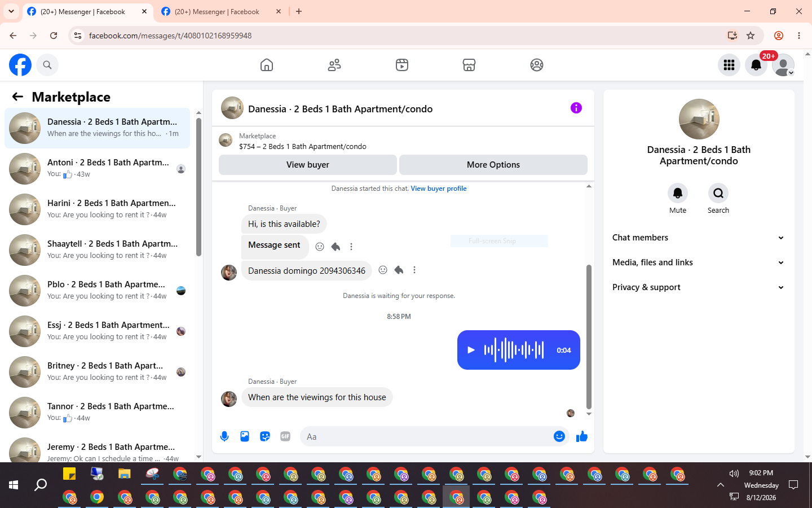Open Danessia conversation in chat list
812x508 pixels.
point(97,128)
